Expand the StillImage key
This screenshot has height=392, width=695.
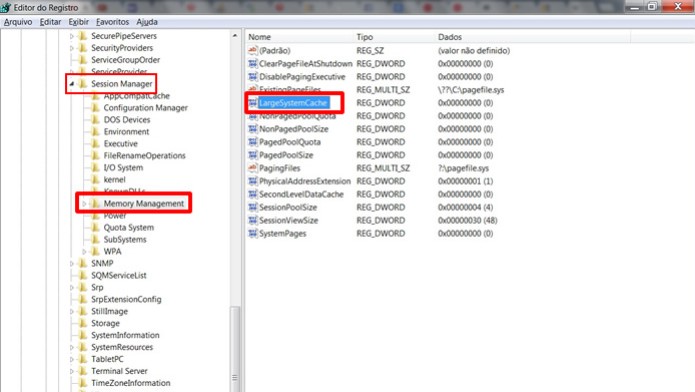[x=72, y=311]
